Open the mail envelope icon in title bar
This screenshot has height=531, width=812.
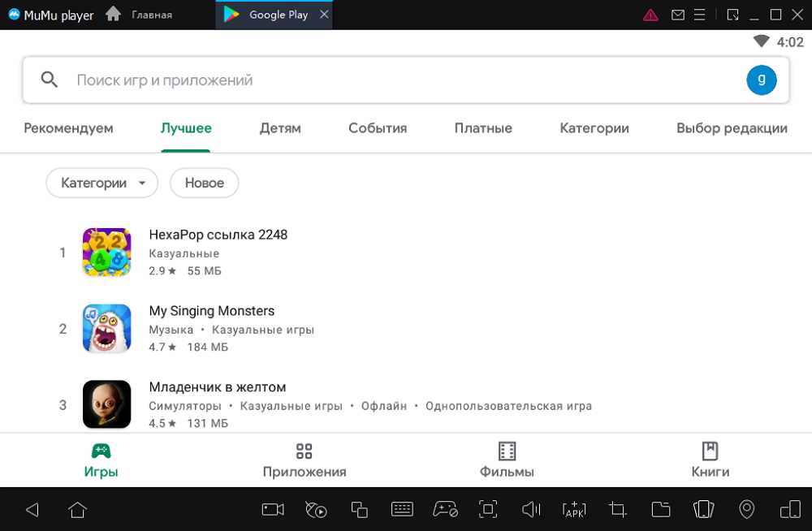click(677, 15)
